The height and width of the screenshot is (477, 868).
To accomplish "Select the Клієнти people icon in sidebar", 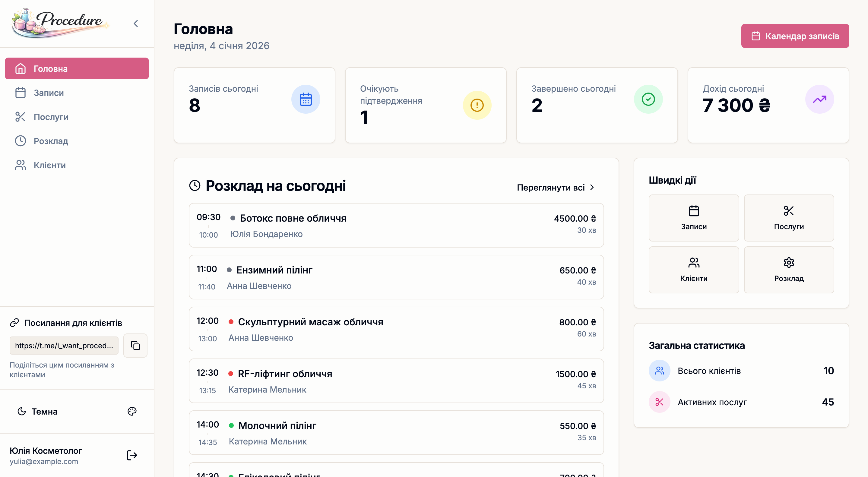I will (20, 165).
